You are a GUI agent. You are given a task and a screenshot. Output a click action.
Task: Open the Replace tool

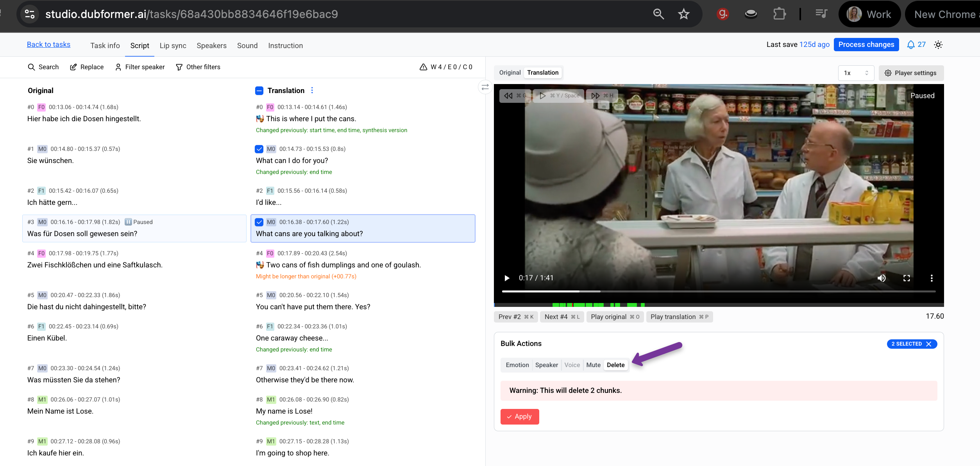pyautogui.click(x=86, y=67)
